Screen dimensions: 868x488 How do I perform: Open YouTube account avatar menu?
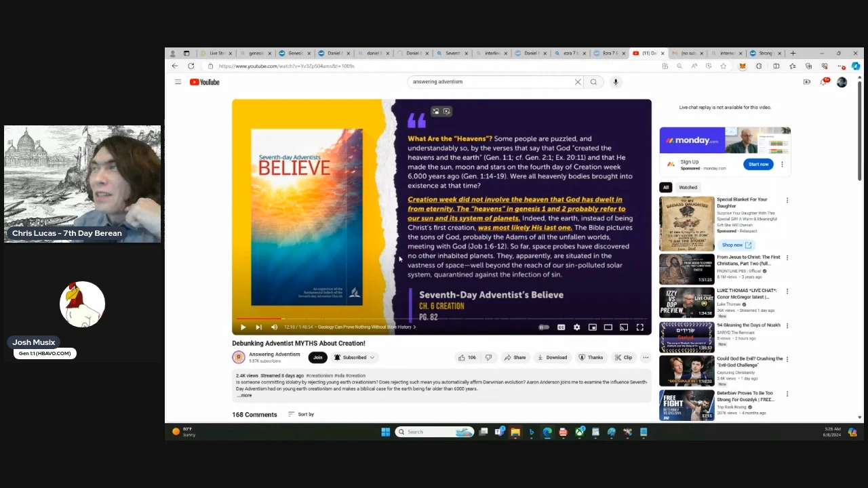(842, 82)
